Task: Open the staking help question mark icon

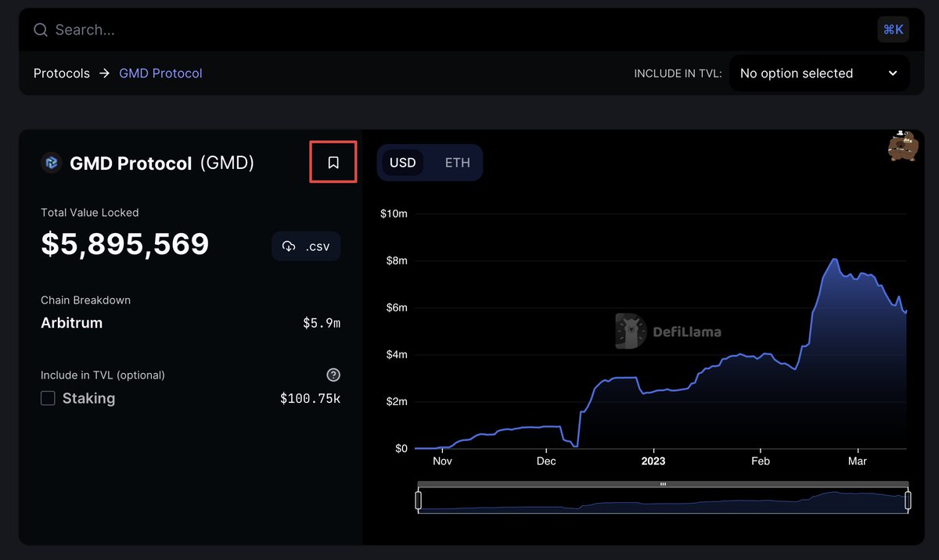Action: (x=333, y=375)
